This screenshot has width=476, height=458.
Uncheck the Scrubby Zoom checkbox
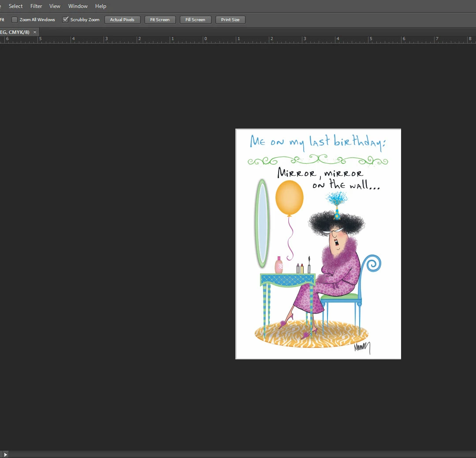click(x=65, y=20)
